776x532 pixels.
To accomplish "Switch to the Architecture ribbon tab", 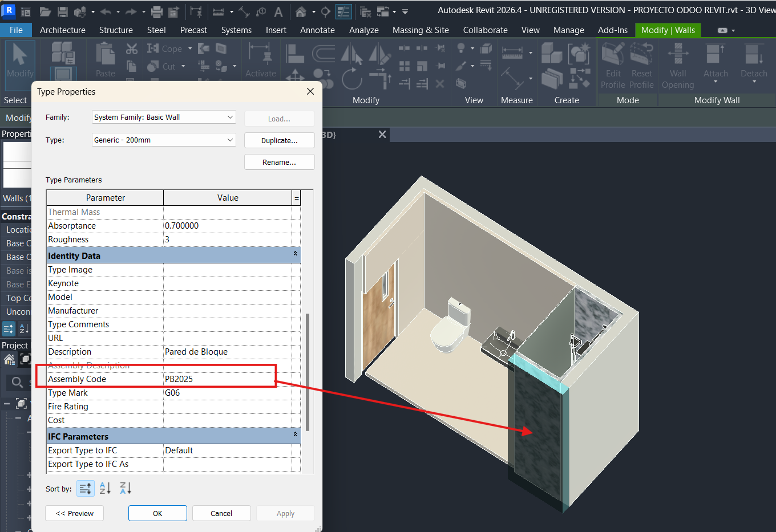I will click(62, 30).
